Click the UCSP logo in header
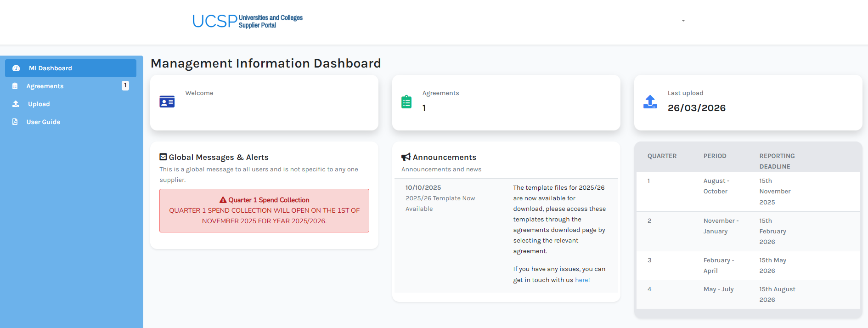This screenshot has height=328, width=868. tap(248, 21)
